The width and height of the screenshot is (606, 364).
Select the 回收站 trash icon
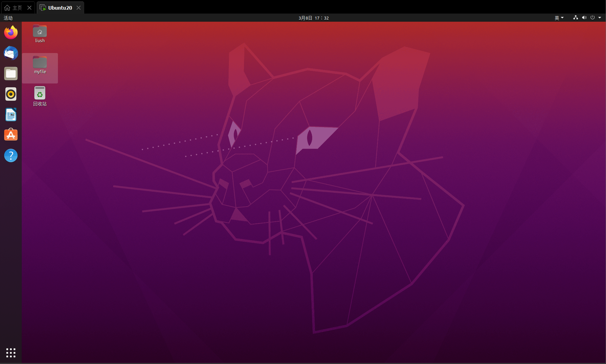click(x=40, y=96)
